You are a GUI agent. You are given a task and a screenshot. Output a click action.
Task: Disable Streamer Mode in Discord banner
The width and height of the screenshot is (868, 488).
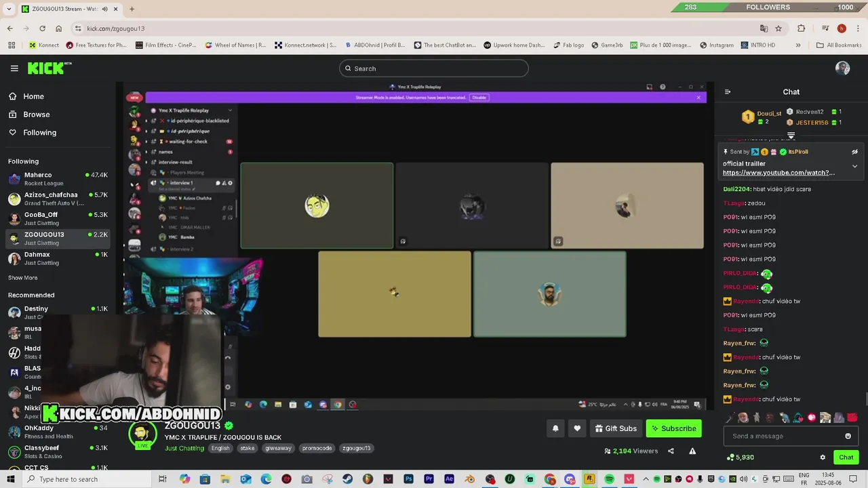479,98
